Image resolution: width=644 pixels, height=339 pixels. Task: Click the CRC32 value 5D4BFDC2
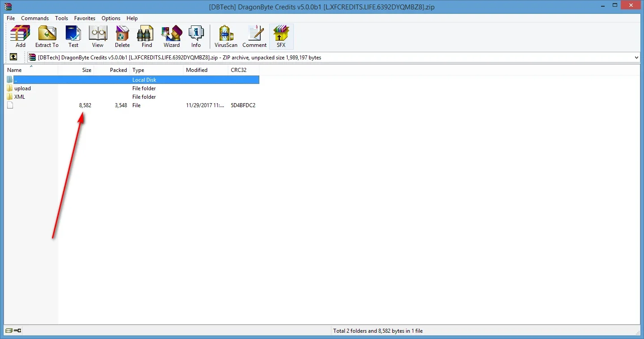[x=243, y=105]
